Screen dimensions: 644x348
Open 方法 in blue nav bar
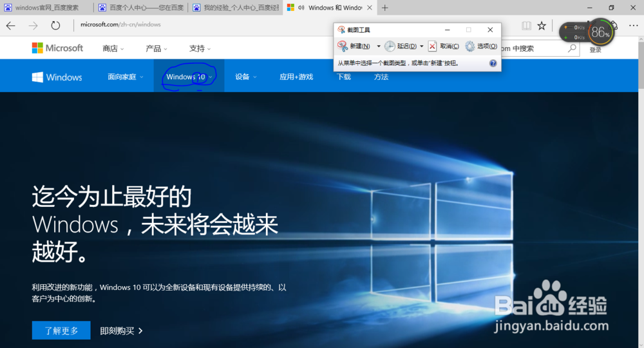381,77
